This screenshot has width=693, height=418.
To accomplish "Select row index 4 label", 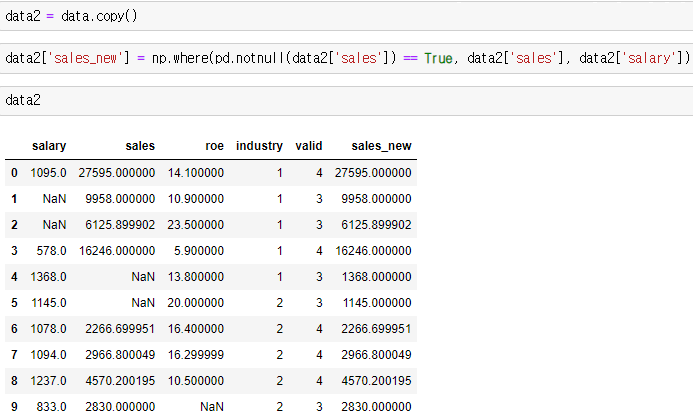I will 14,277.
